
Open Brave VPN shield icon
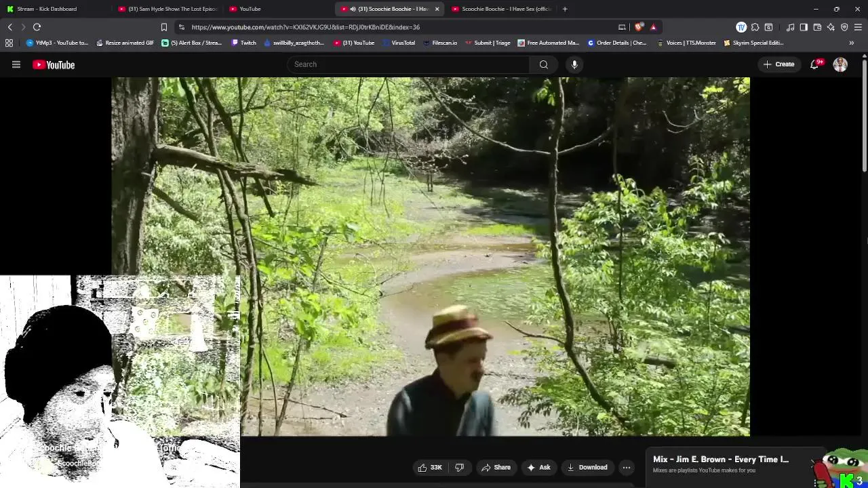pyautogui.click(x=844, y=27)
